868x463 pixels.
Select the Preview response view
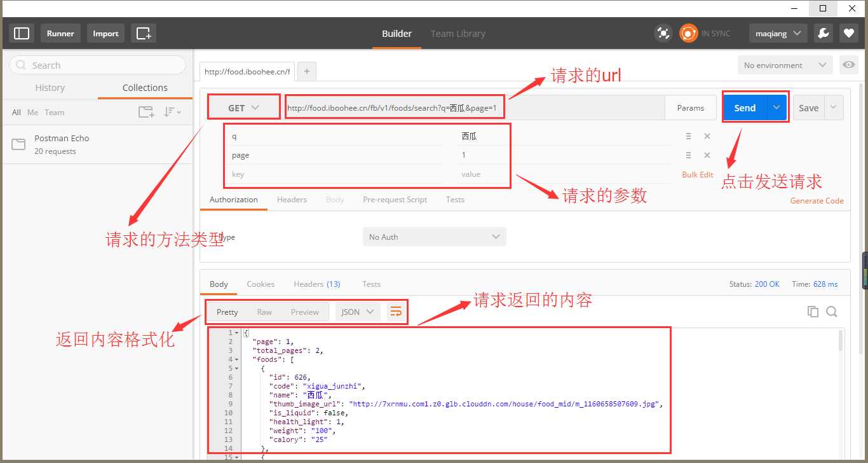305,312
